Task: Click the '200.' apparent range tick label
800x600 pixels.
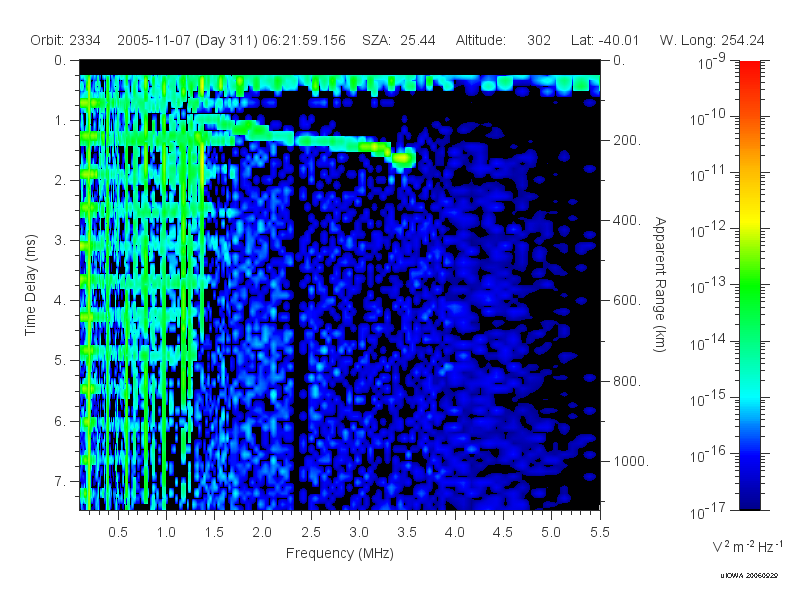Action: pos(627,140)
